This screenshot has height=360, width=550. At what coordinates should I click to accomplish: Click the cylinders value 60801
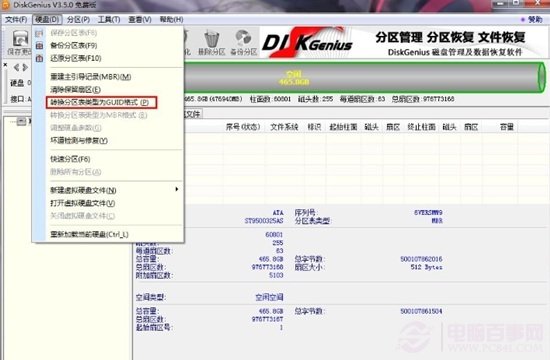[274, 234]
